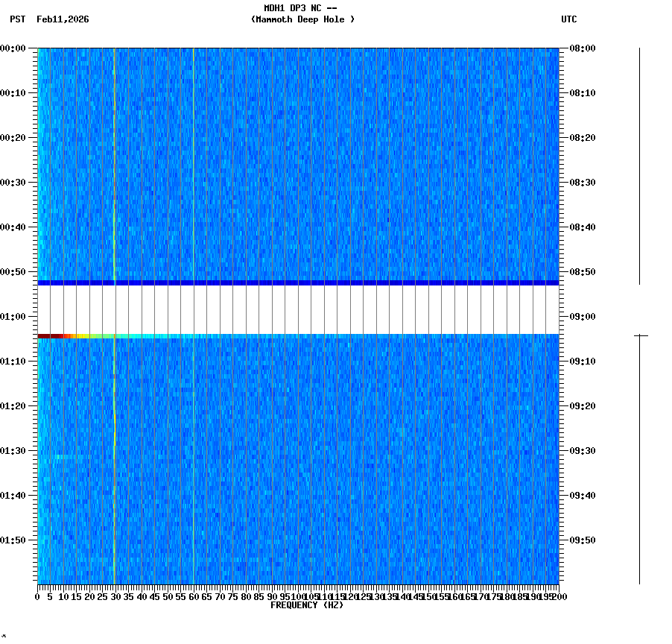
Task: Click the 0 Hz frequency tick
Action: pos(36,597)
